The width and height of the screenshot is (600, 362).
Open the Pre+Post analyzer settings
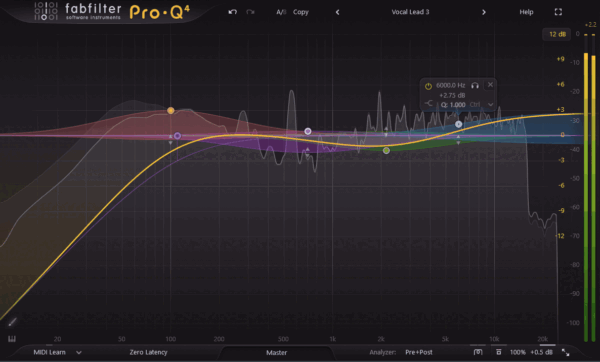click(419, 352)
